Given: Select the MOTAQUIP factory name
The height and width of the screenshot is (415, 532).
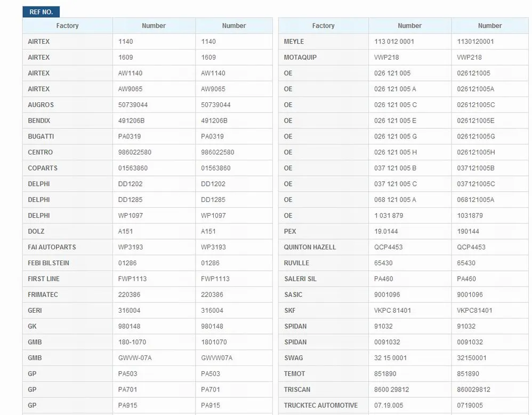Looking at the screenshot, I should click(300, 58).
